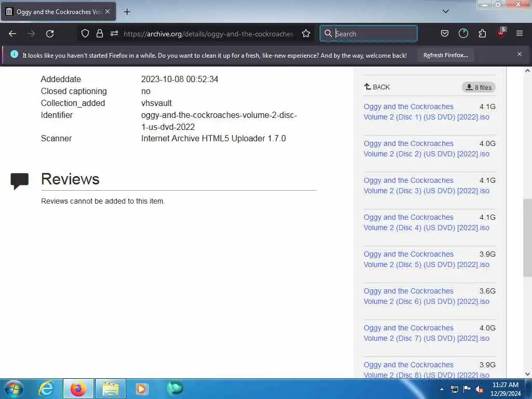Download the Disc 8 ISO file link
The width and height of the screenshot is (532, 399).
[427, 370]
